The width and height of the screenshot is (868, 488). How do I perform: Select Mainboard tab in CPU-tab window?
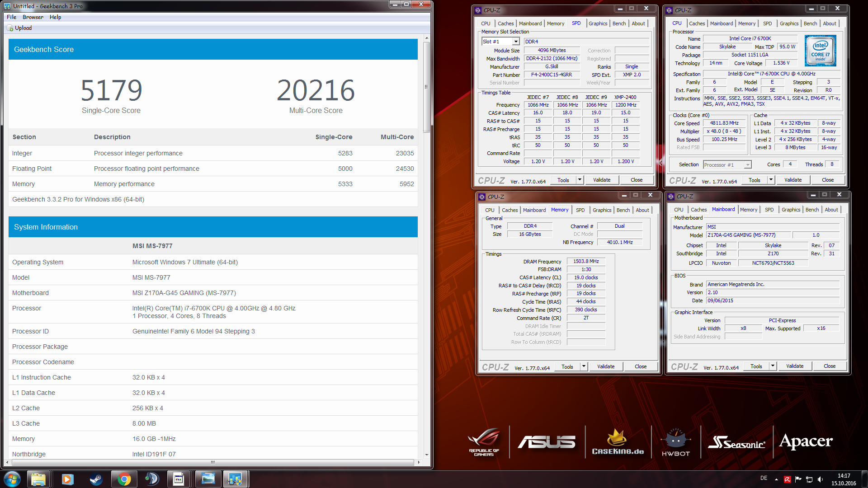721,23
